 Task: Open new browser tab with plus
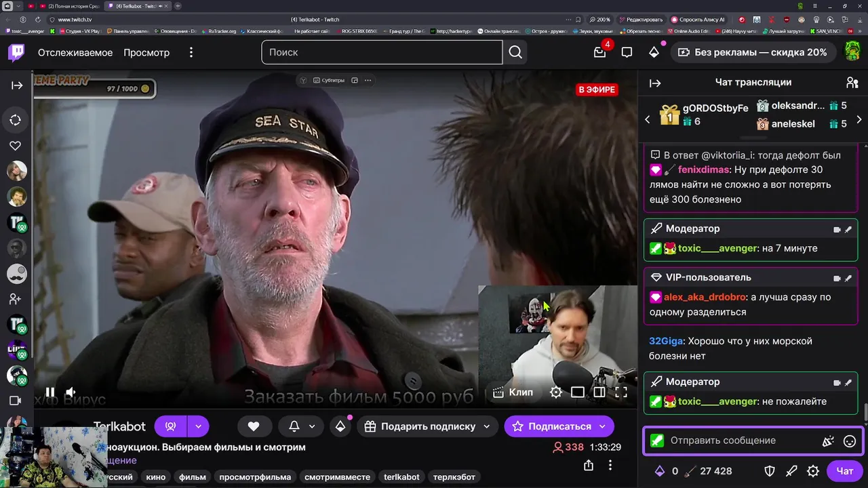(x=178, y=6)
